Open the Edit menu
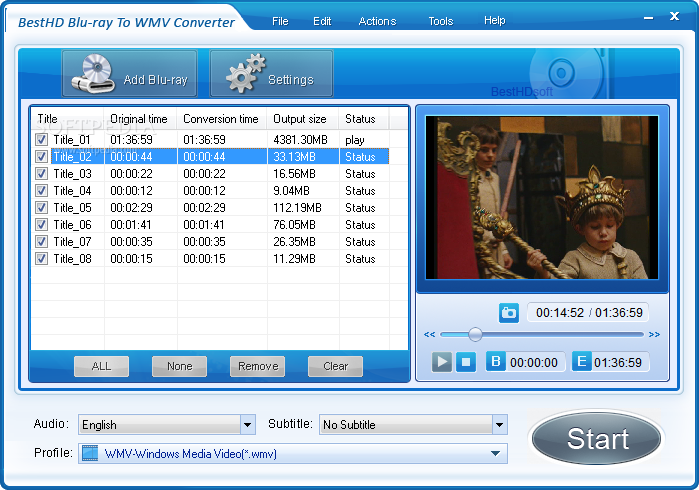 tap(322, 21)
